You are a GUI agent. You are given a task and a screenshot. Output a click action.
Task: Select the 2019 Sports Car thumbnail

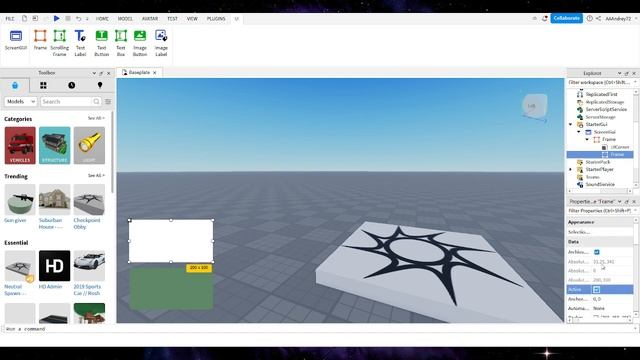tap(89, 266)
